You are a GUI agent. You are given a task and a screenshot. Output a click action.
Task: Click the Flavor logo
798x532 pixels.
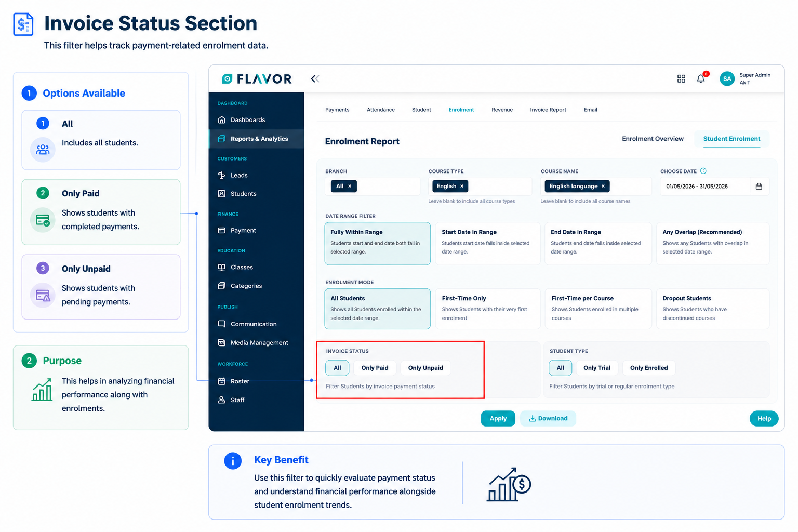click(x=257, y=79)
